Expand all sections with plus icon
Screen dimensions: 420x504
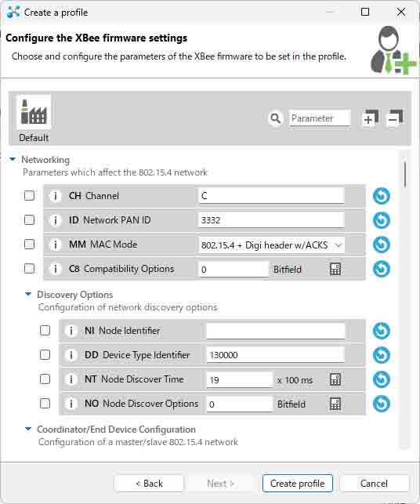tap(371, 118)
